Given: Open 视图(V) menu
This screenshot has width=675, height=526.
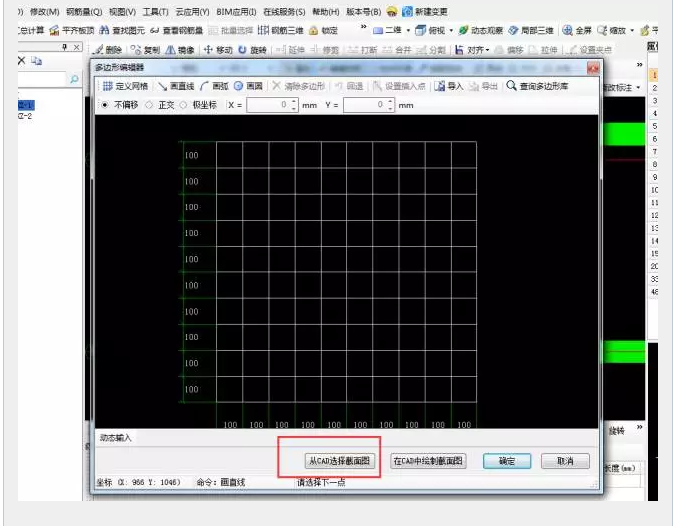Looking at the screenshot, I should 122,12.
